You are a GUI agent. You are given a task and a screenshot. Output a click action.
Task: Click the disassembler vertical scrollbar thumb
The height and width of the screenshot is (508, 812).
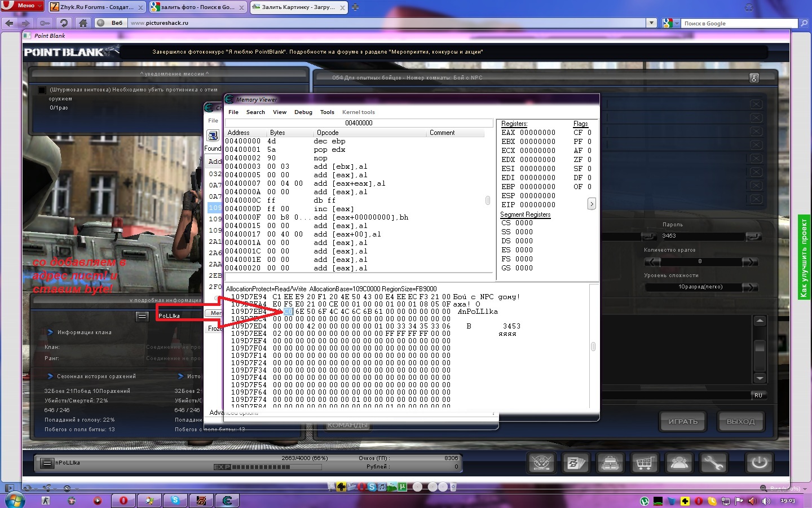coord(488,200)
